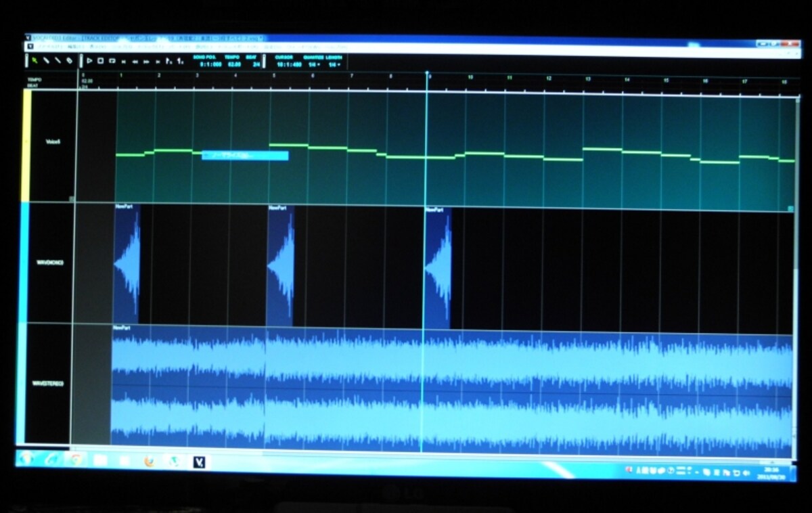The height and width of the screenshot is (513, 812).
Task: Jump to the song end
Action: point(156,62)
